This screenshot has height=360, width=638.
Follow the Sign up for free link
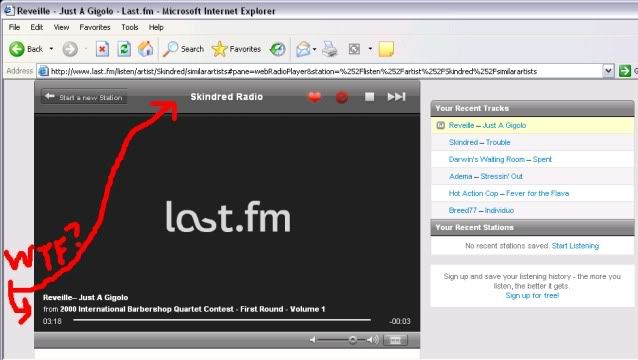pyautogui.click(x=532, y=295)
